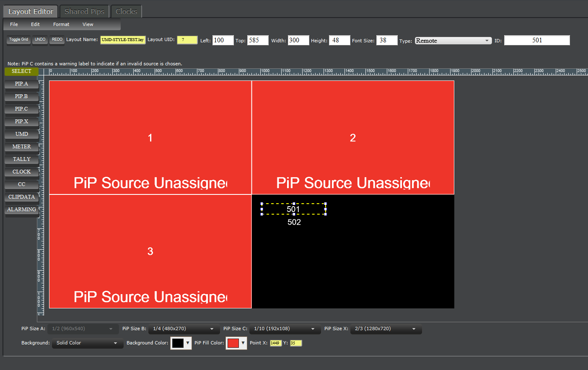Image resolution: width=588 pixels, height=370 pixels.
Task: Switch to the Shared Pips tab
Action: pos(84,11)
